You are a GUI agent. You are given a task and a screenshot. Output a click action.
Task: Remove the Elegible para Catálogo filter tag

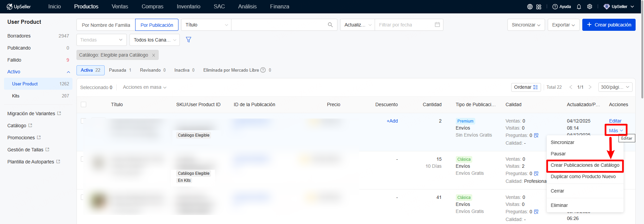pos(154,55)
